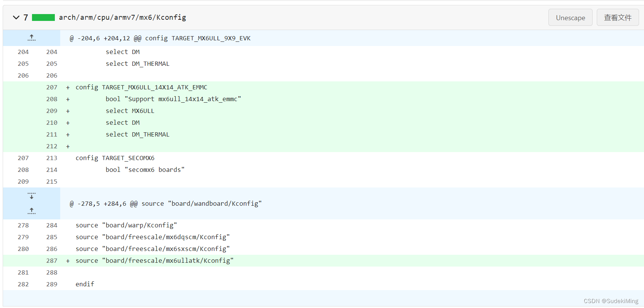644x308 pixels.
Task: Expand hidden lines below line 215
Action: tap(32, 196)
